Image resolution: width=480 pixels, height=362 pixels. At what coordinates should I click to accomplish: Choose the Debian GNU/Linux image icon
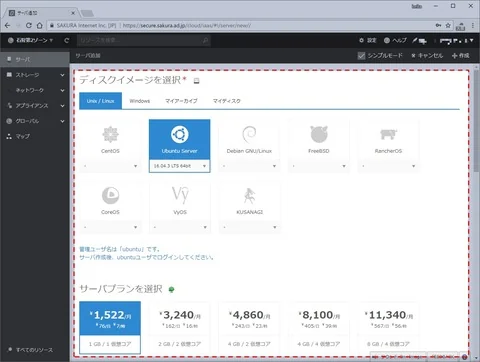point(249,134)
